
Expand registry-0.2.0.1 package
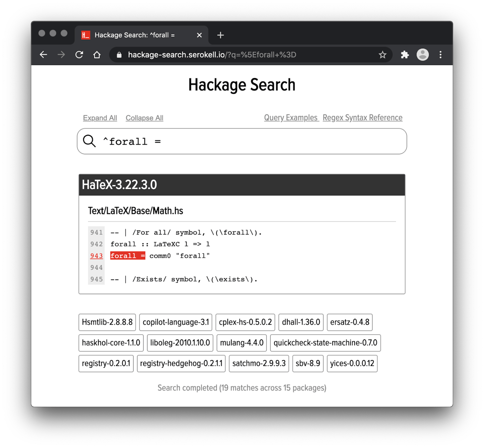pos(106,363)
